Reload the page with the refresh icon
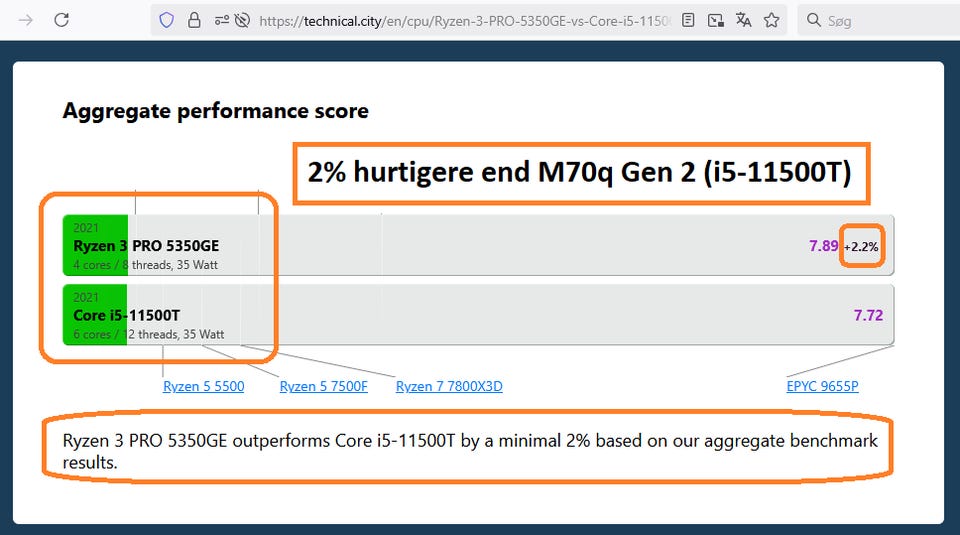The image size is (960, 535). tap(61, 20)
